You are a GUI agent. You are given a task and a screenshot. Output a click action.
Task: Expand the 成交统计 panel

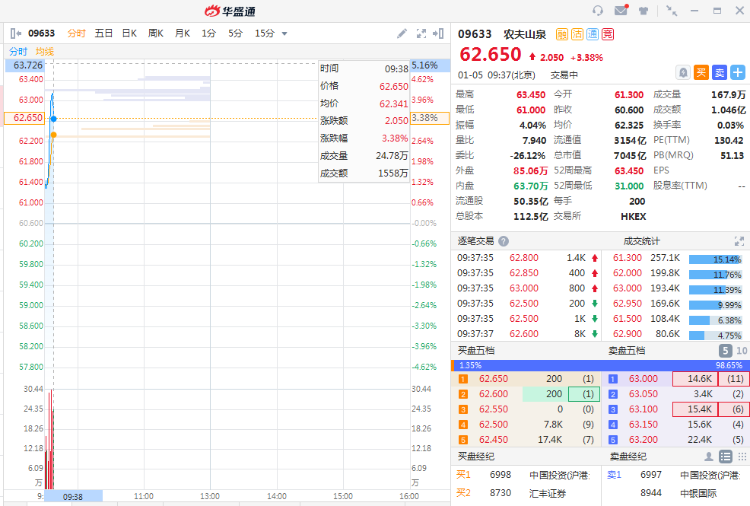[739, 241]
